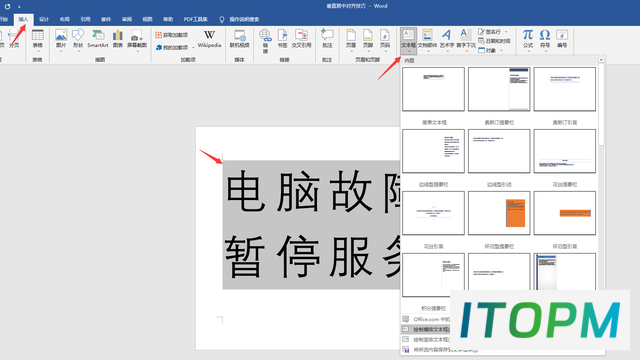Insert 日期和时间 (Date and Time)
The width and height of the screenshot is (640, 360).
494,41
